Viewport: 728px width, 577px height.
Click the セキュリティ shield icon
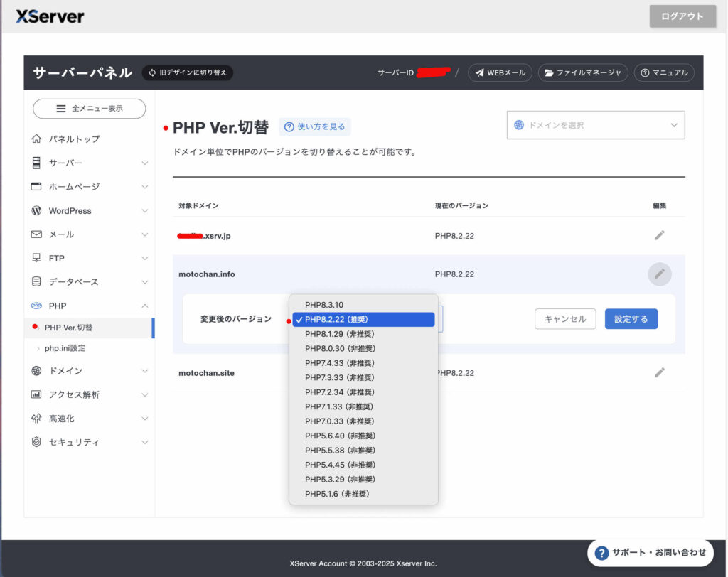36,442
